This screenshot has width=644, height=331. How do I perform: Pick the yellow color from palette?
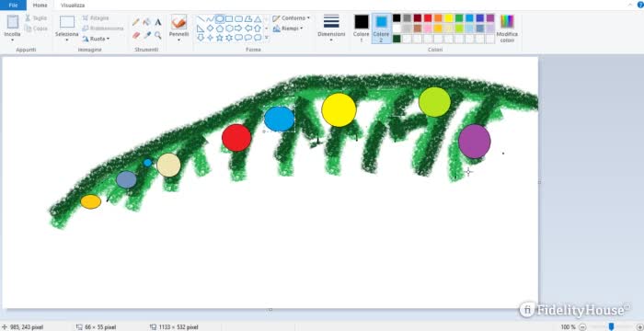click(448, 18)
